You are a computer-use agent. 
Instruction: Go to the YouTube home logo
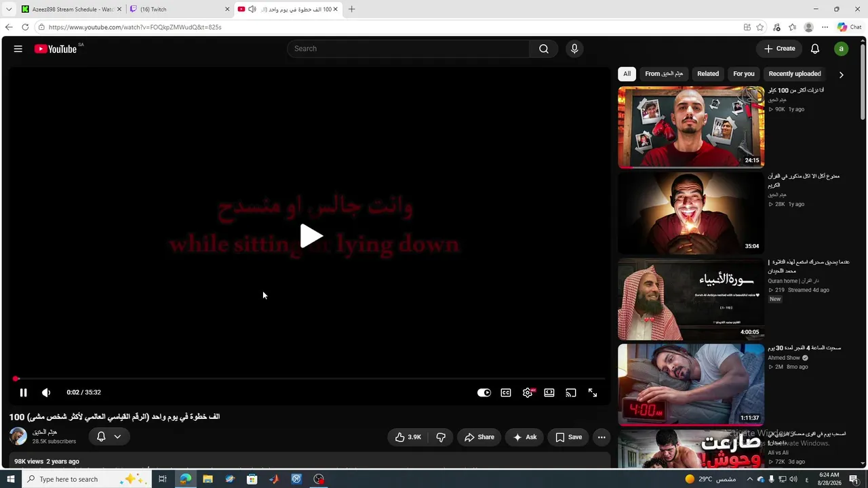[x=56, y=49]
